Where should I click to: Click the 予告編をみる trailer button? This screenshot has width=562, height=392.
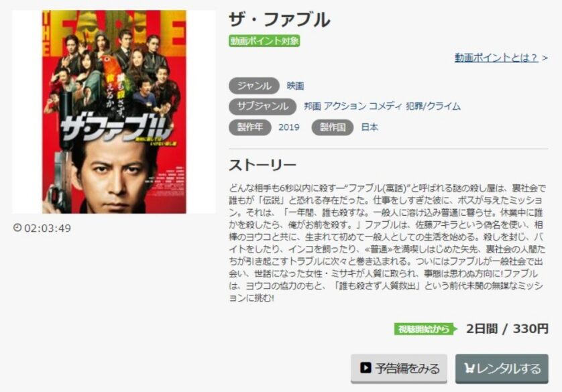click(399, 369)
